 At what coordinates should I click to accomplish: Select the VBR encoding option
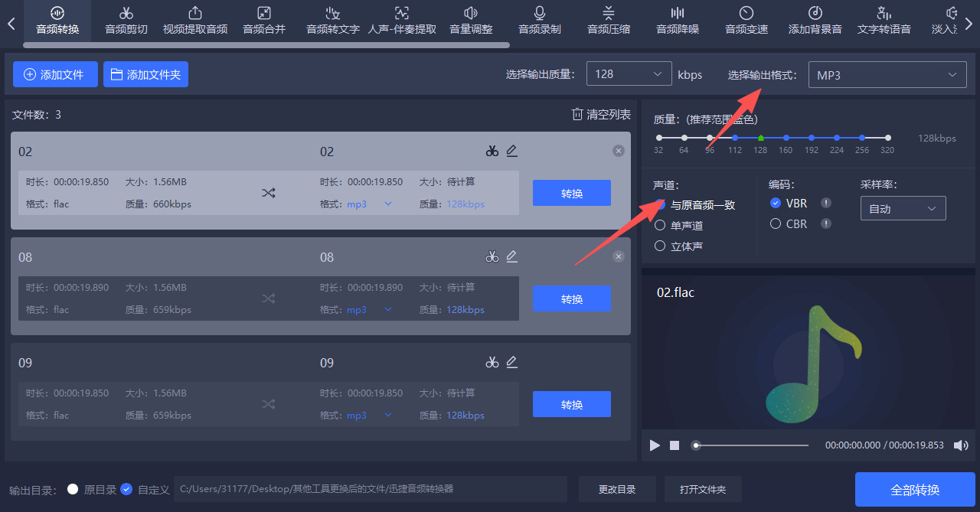pyautogui.click(x=789, y=203)
